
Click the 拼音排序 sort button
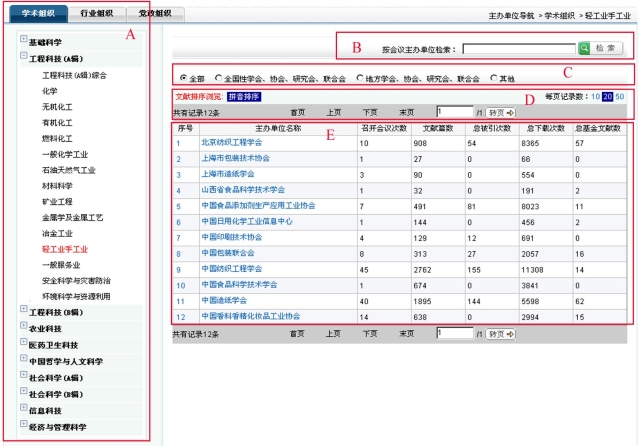coord(227,97)
